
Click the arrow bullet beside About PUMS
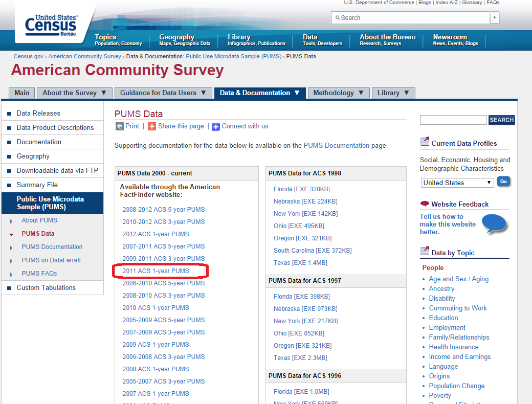(11, 221)
